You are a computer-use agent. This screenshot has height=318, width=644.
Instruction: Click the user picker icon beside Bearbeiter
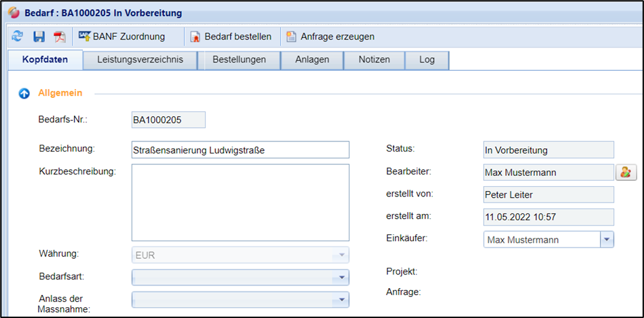click(626, 173)
